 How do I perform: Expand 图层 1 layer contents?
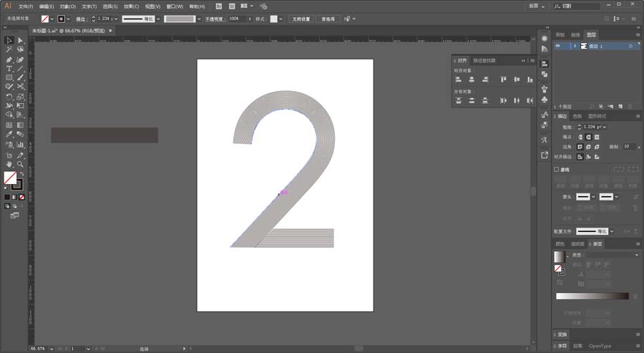(x=575, y=46)
